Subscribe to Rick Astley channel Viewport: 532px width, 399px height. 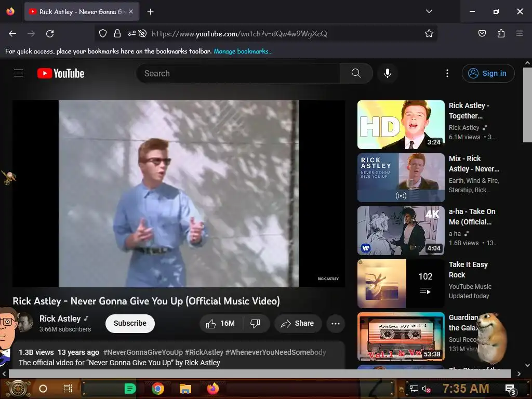point(130,323)
